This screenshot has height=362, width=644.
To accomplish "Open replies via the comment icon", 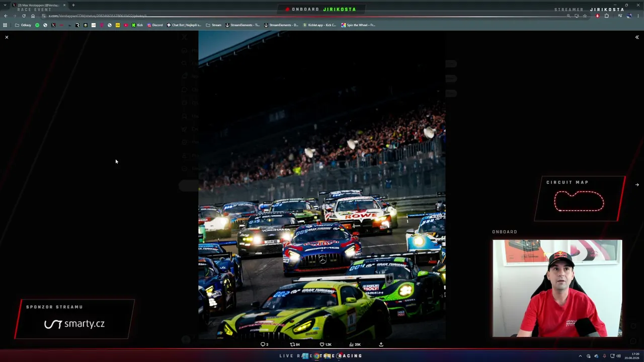I will coord(264,344).
